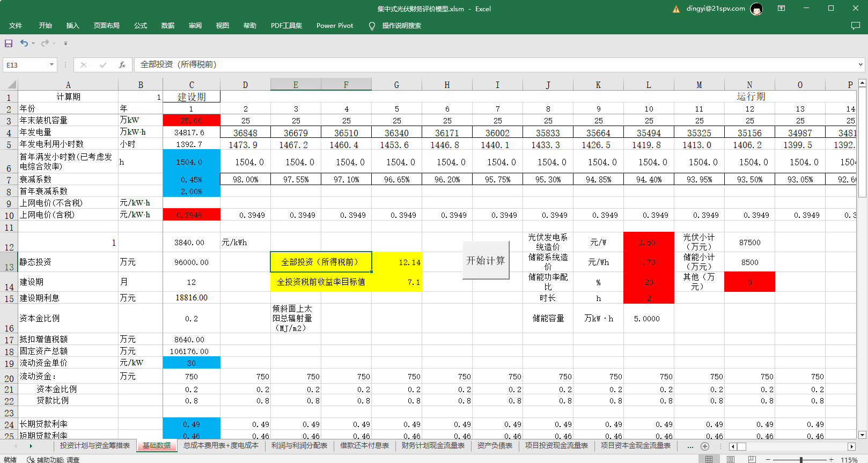
Task: Switch to the 开始 ribbon tab
Action: [46, 26]
